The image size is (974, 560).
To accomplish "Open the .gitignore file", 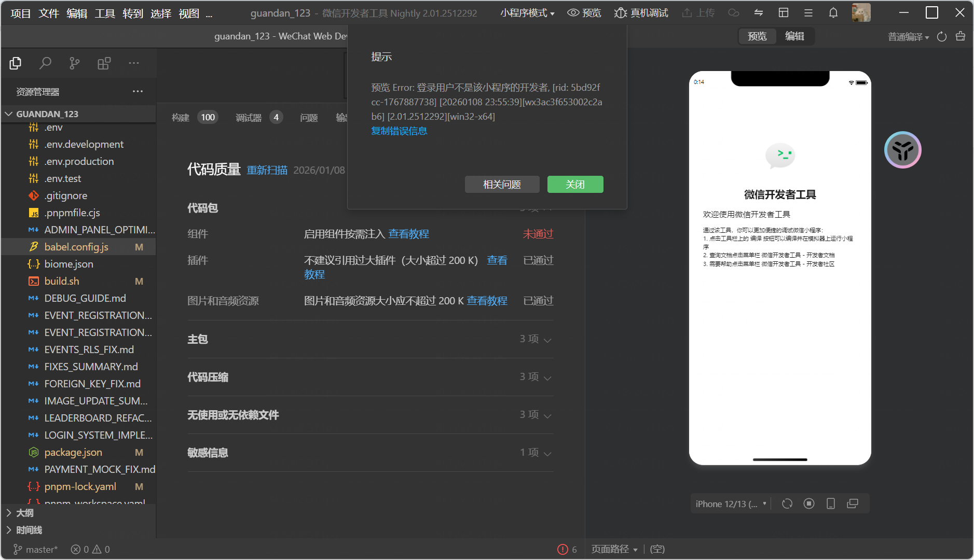I will (x=78, y=195).
